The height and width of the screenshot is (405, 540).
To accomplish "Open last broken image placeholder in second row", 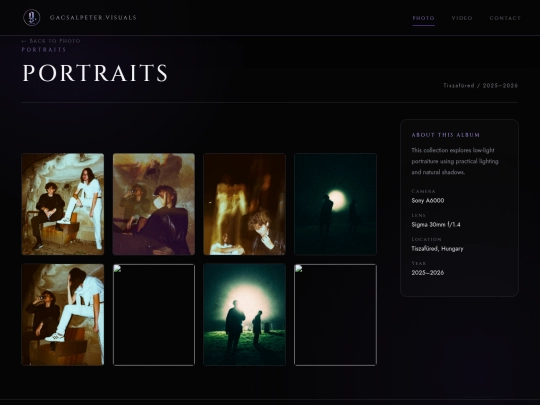I will click(335, 315).
